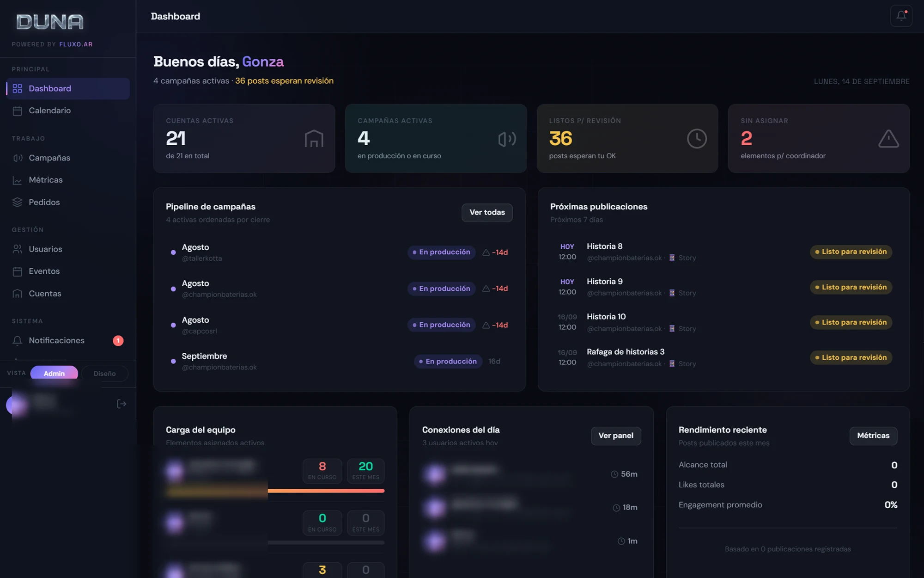Open the Métricas button in Rendimiento reciente
This screenshot has width=924, height=578.
873,436
